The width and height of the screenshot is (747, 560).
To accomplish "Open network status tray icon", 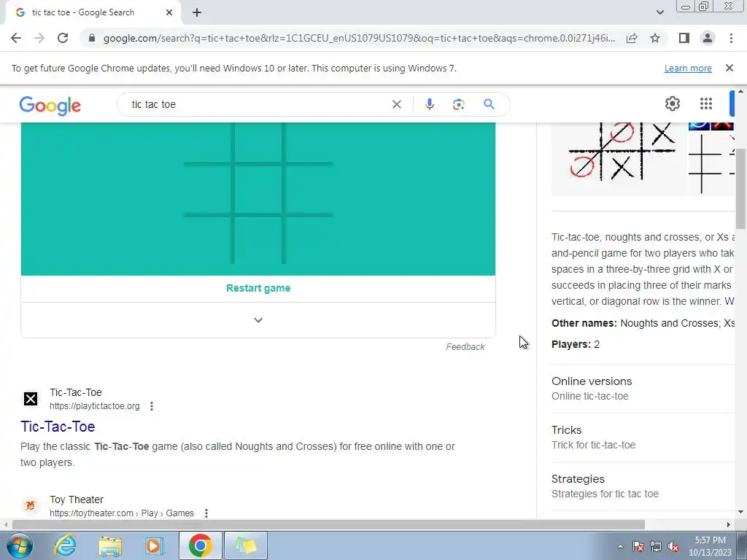I will pyautogui.click(x=656, y=547).
